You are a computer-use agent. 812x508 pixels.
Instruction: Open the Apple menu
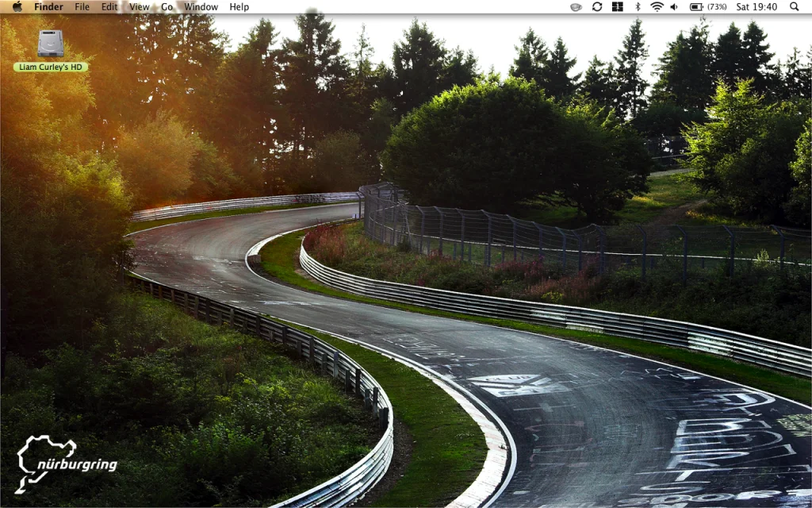17,6
